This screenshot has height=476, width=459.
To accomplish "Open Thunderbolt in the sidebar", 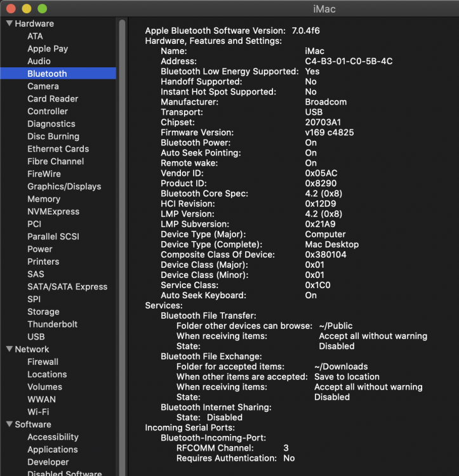I will (x=53, y=324).
